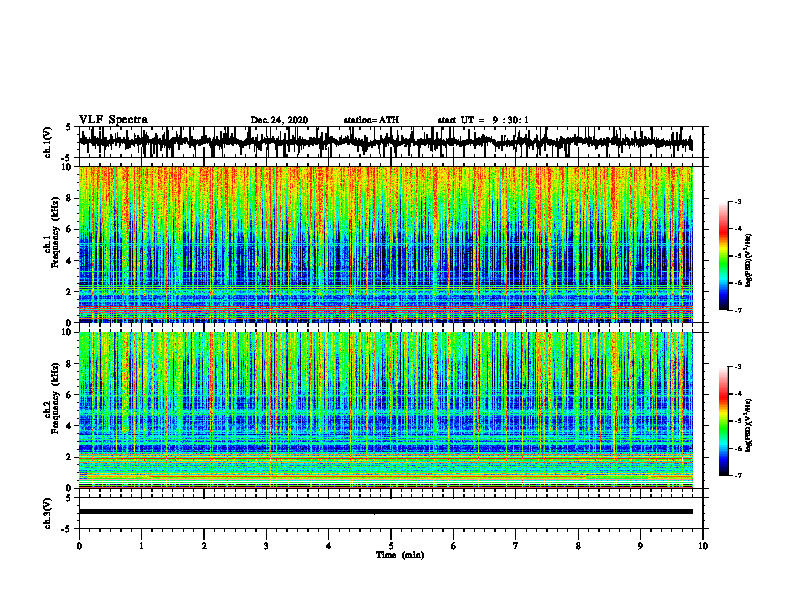Click the "-3" tick on ch.1 colorbar
792x612 pixels.
click(738, 202)
